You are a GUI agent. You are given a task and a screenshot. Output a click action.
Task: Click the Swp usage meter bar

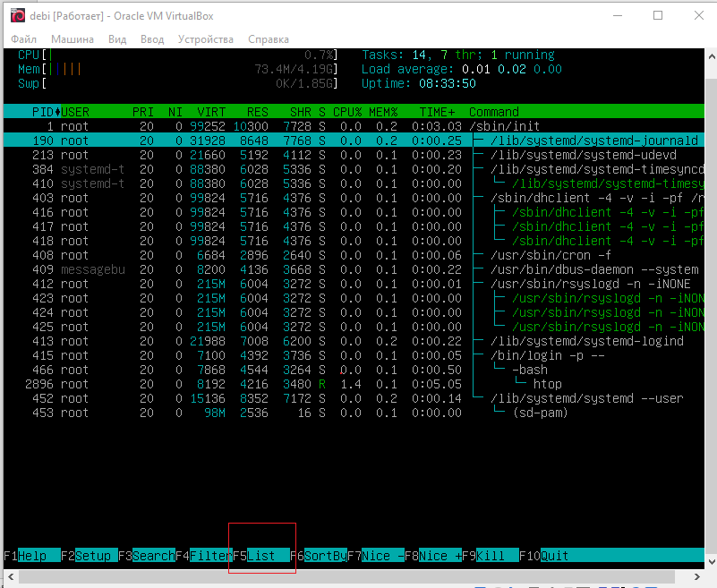pos(178,83)
